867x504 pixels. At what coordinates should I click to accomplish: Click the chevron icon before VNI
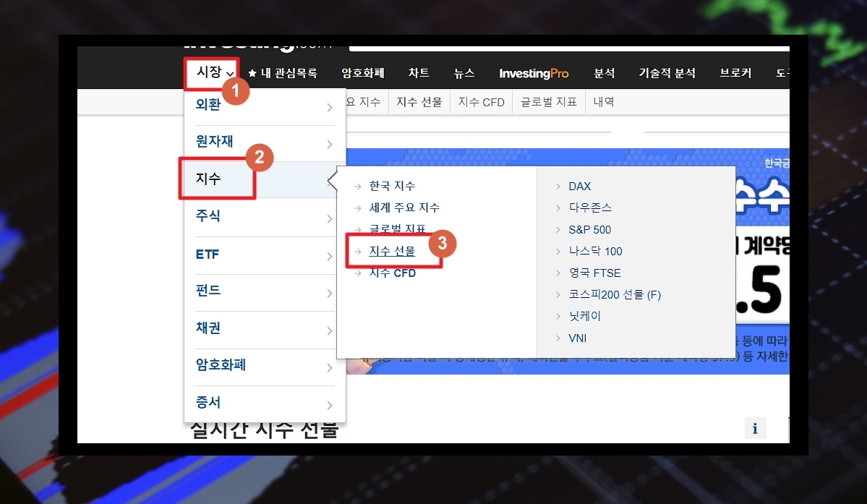558,338
